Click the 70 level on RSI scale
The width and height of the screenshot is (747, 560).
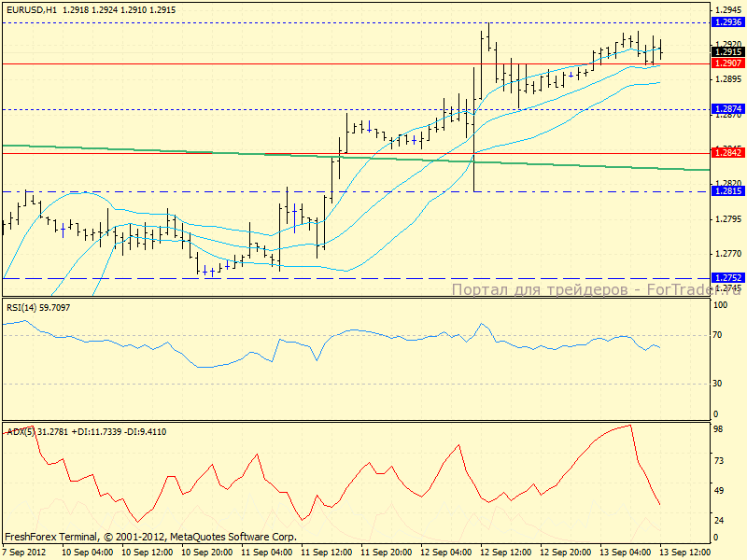pos(719,333)
